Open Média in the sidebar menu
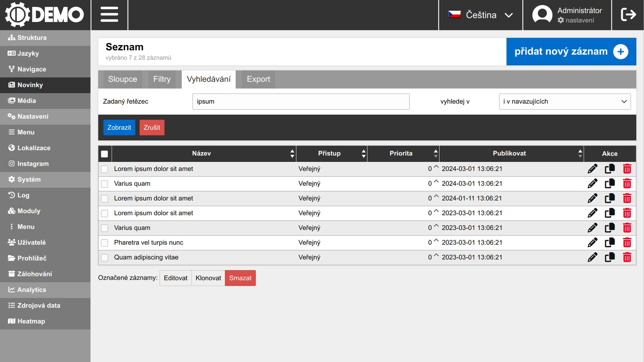This screenshot has height=362, width=644. [x=26, y=101]
